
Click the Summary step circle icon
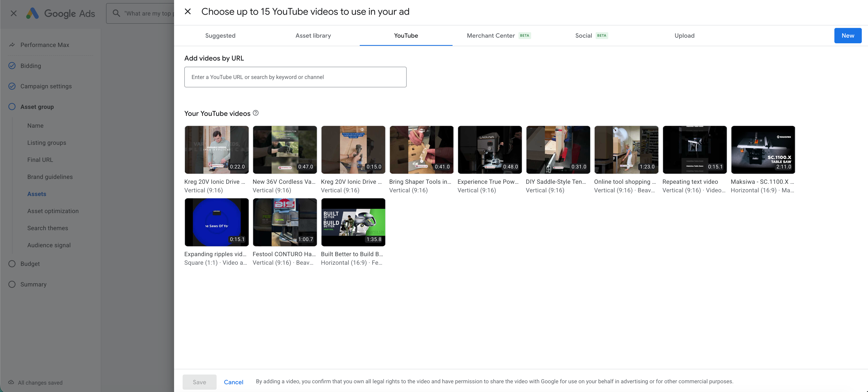click(12, 284)
